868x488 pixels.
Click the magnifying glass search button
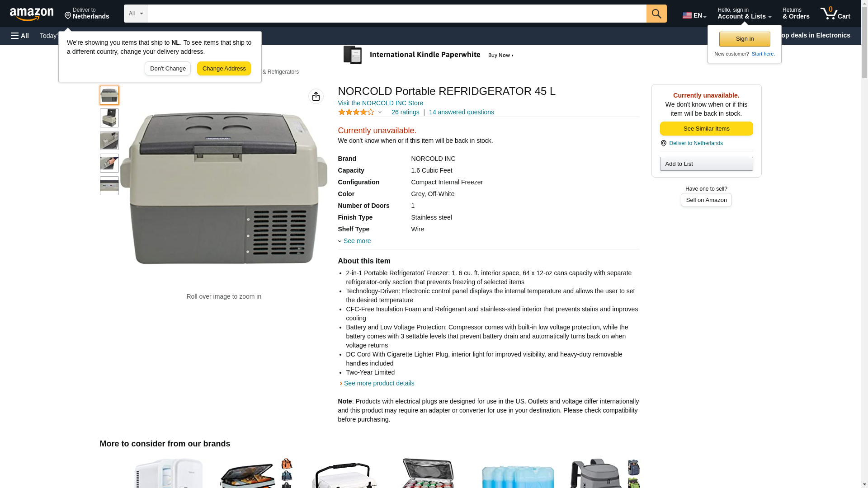tap(656, 14)
